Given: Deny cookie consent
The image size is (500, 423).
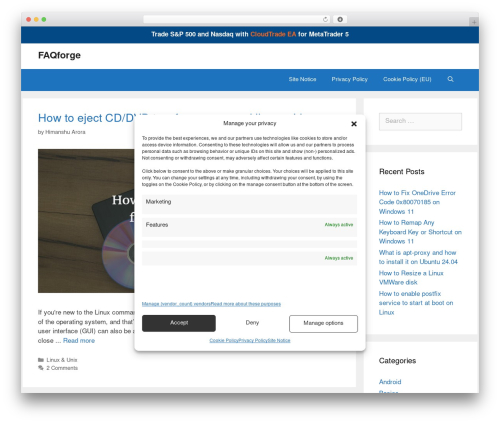Looking at the screenshot, I should [252, 323].
